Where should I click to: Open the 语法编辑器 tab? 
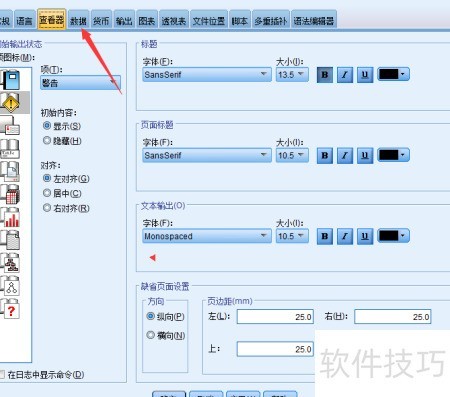pos(314,21)
